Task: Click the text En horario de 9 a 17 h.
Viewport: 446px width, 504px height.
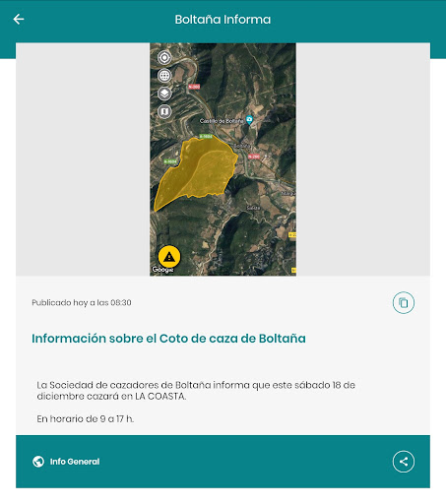Action: [x=86, y=419]
